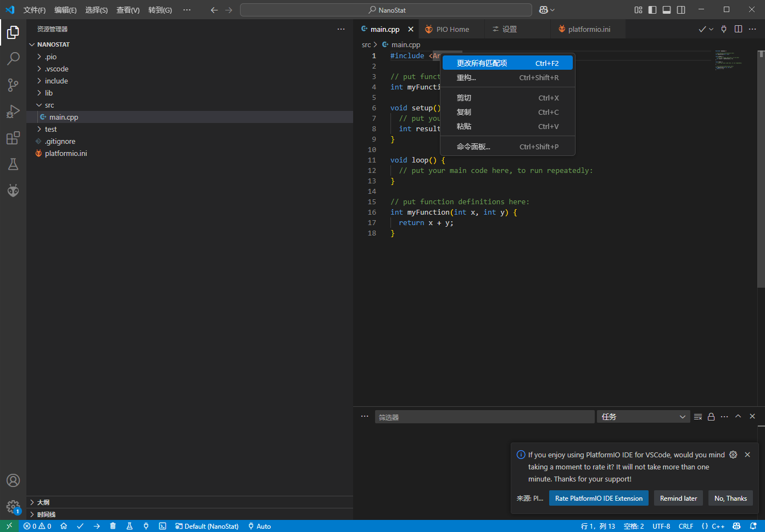Expand the include folder
The width and height of the screenshot is (765, 532).
pos(189,81)
